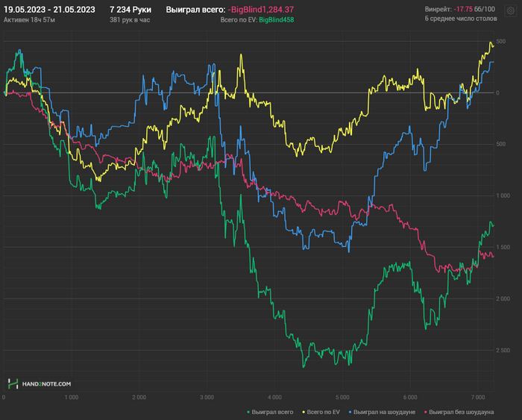This screenshot has width=522, height=420.
Task: Click the date range 19.05.2023 - 21.05.2023
Action: click(x=49, y=10)
